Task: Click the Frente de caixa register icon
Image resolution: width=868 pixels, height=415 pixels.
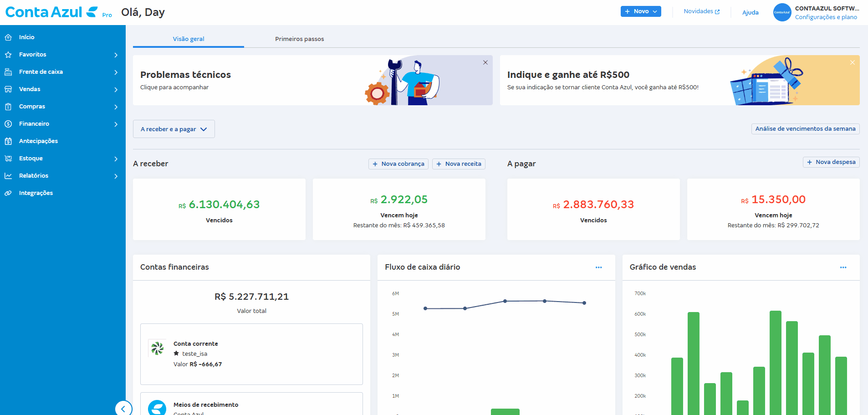Action: pos(8,72)
